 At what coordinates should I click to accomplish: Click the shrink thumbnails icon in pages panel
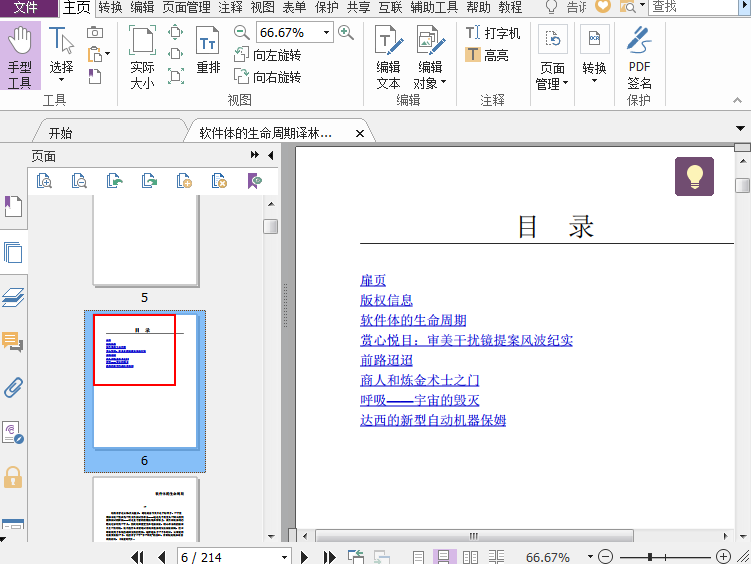[79, 181]
